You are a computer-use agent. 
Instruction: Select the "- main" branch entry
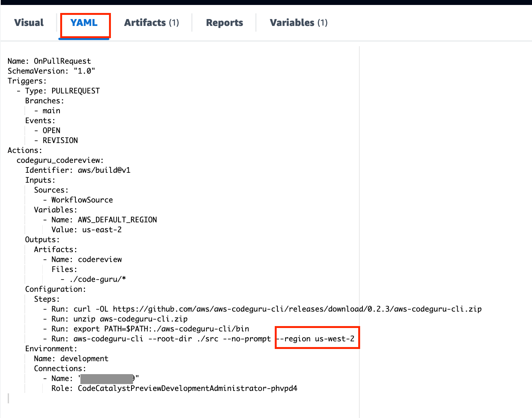47,111
